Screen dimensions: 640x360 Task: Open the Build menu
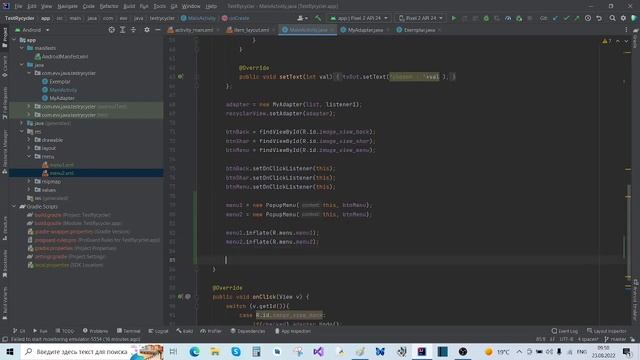pyautogui.click(x=129, y=6)
